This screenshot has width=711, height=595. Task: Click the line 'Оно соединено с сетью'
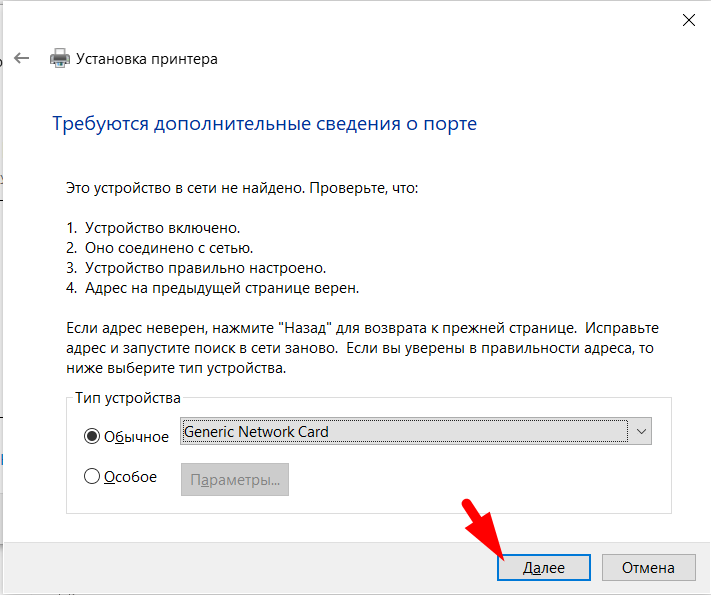pyautogui.click(x=159, y=249)
